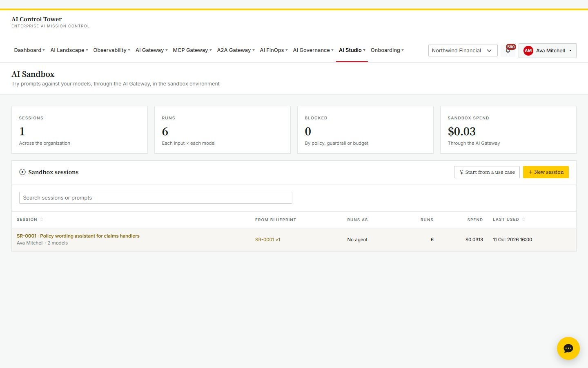Click the AI Control Tower logo title

[x=37, y=19]
